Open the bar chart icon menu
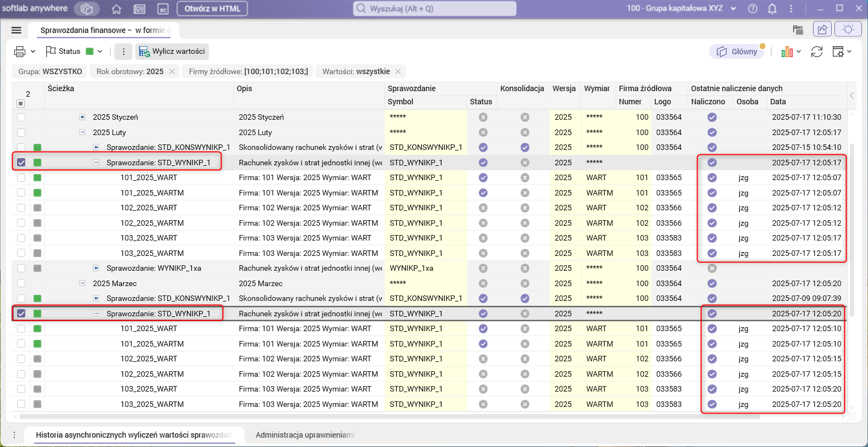 coord(787,52)
